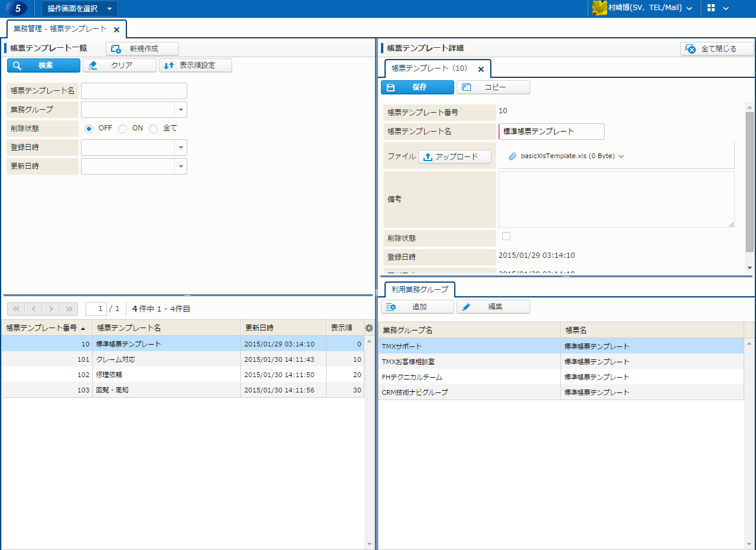Click the table column settings gear icon
The image size is (756, 550).
click(x=369, y=328)
